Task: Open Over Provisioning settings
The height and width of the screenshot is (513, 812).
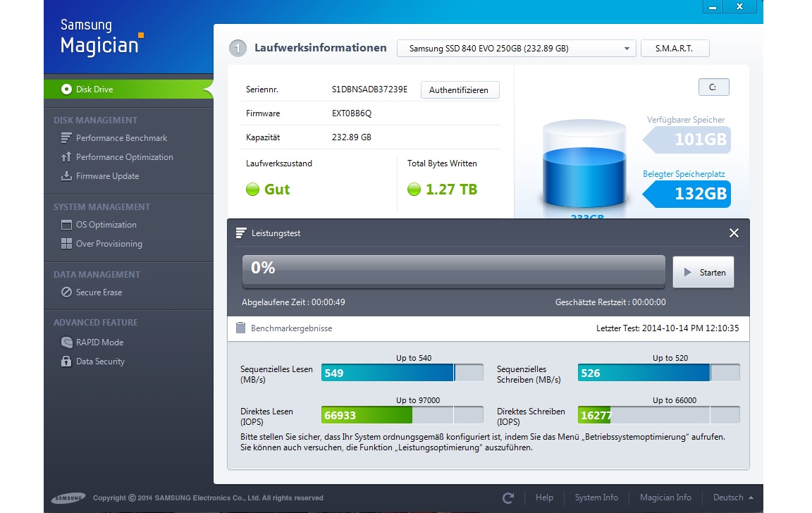Action: click(x=109, y=244)
